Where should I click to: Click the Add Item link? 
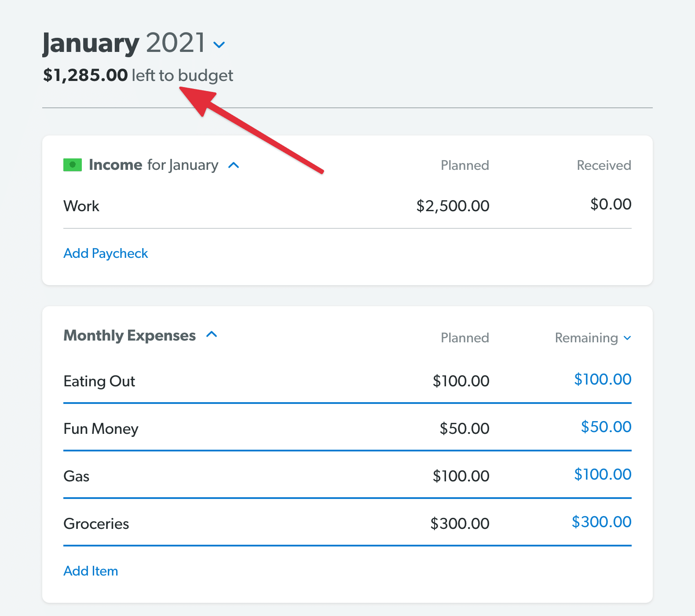click(91, 571)
